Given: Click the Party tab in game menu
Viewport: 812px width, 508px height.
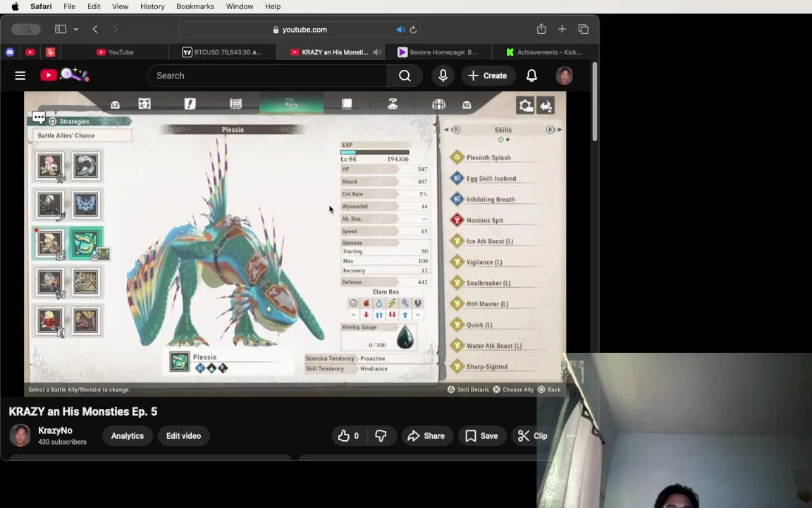Looking at the screenshot, I should [291, 104].
